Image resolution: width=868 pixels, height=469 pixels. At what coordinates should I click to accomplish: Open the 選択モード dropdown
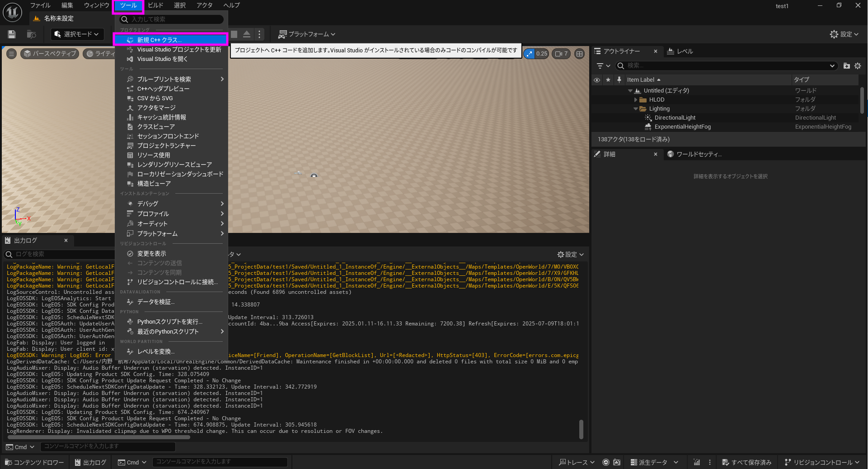(77, 34)
